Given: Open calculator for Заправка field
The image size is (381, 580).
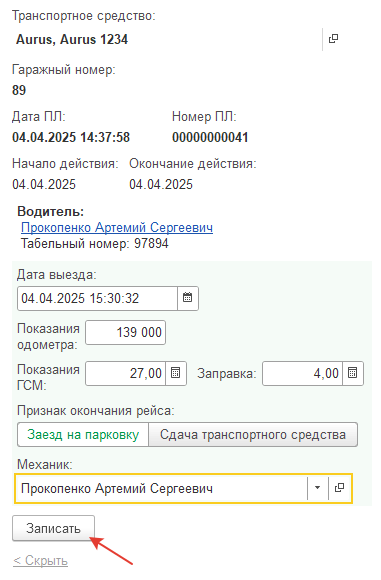Looking at the screenshot, I should (x=353, y=373).
